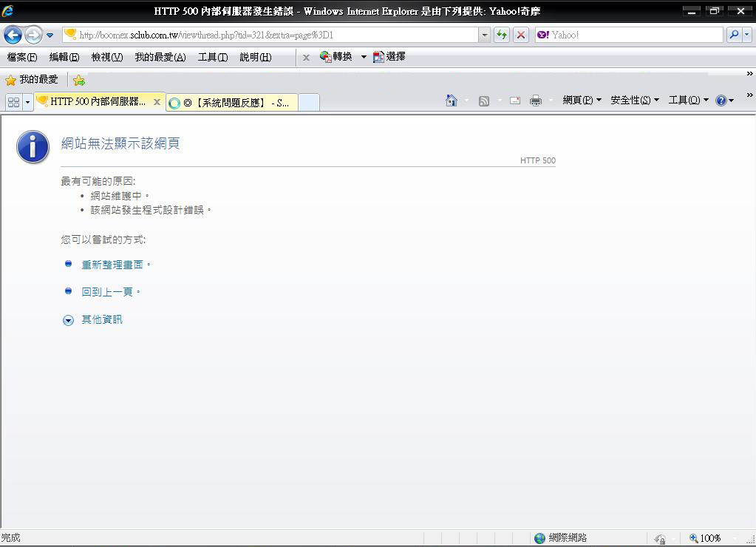Click the Read Mail envelope icon
Viewport: 756px width, 547px height.
tap(515, 101)
